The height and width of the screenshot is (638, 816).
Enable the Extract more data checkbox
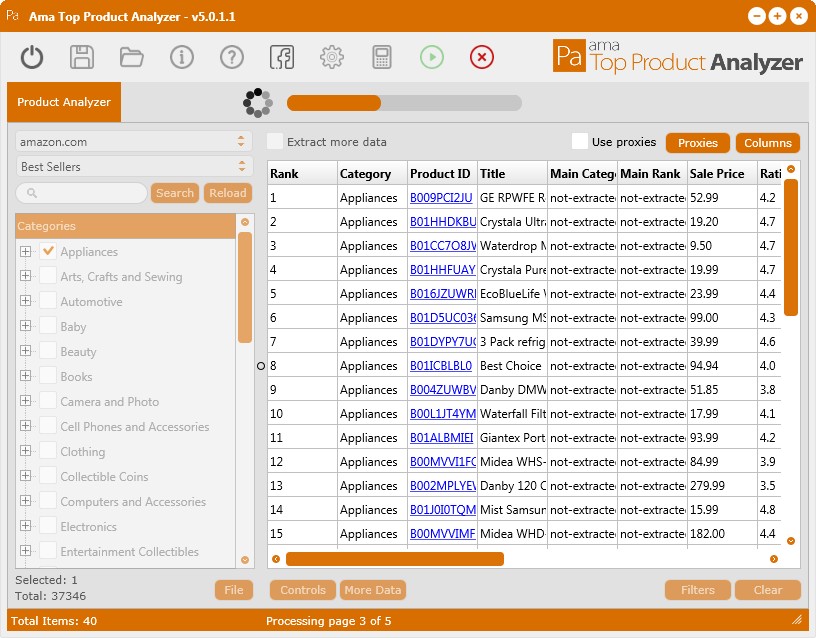(x=275, y=142)
